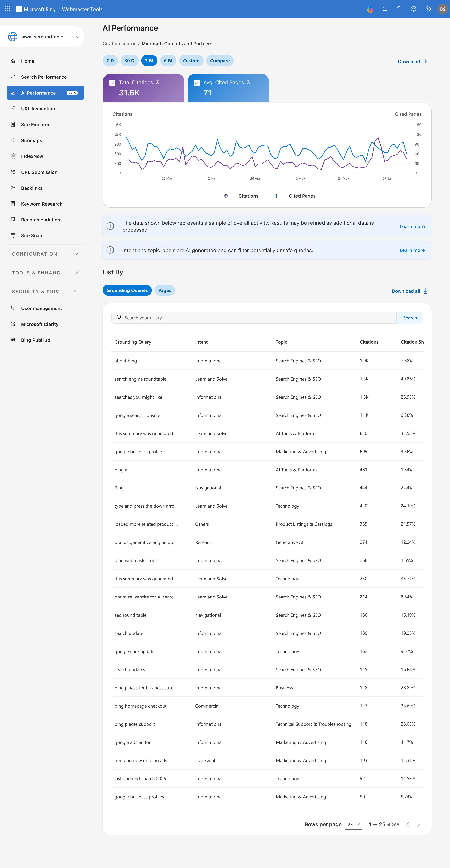Click the Intent column header
The width and height of the screenshot is (450, 868).
click(201, 342)
